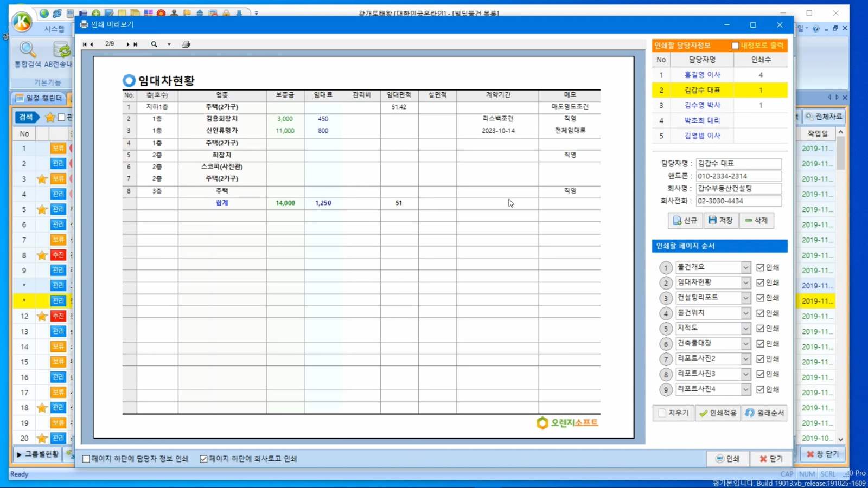868x488 pixels.
Task: Select 홍길영 이사 in the manager list
Action: (702, 75)
